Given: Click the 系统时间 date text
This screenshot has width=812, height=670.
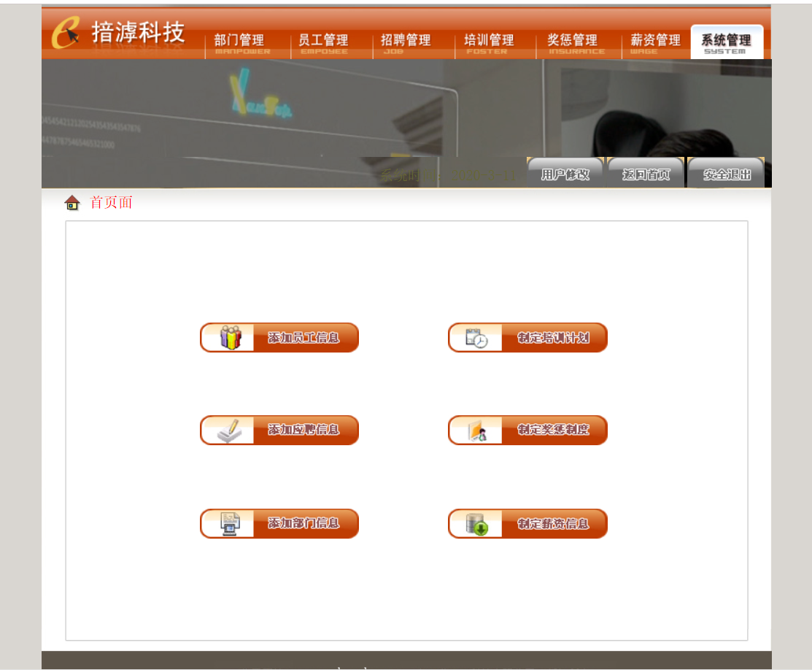Looking at the screenshot, I should pyautogui.click(x=449, y=176).
